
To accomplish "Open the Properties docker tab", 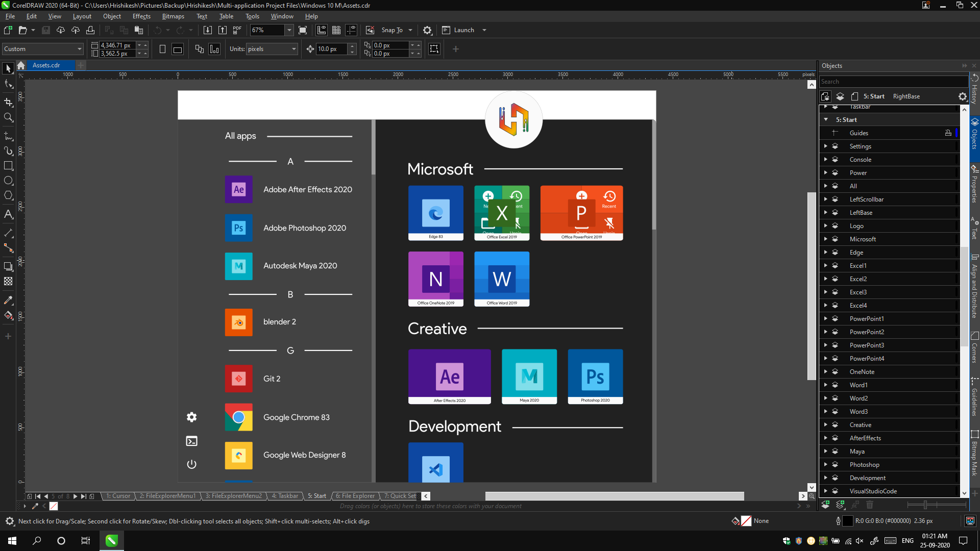I will point(974,184).
